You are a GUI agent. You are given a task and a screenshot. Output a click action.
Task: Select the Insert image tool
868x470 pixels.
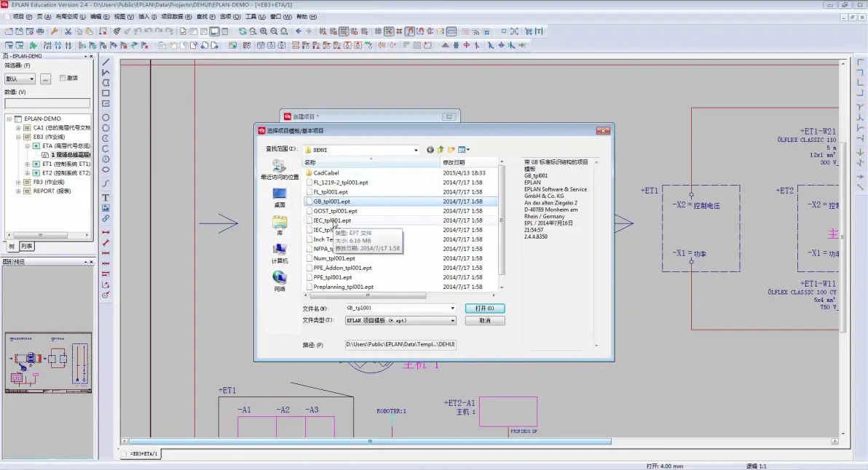tap(106, 208)
